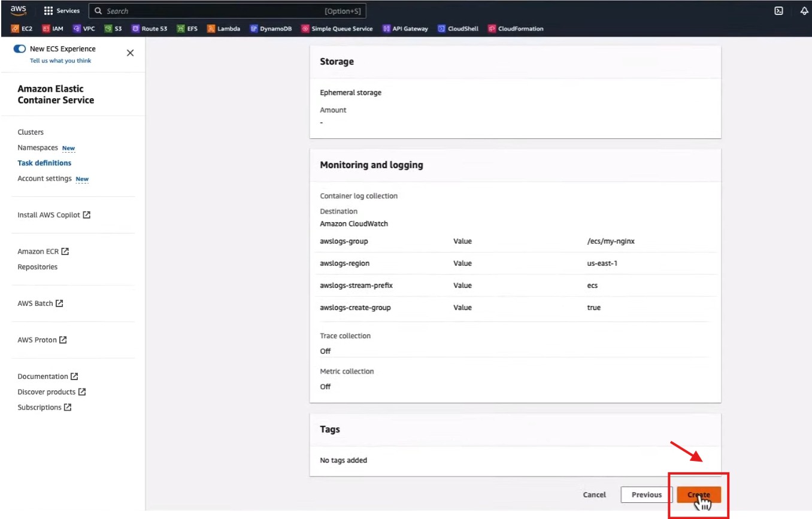Open the Services grid menu
Image resolution: width=812 pixels, height=519 pixels.
[62, 11]
